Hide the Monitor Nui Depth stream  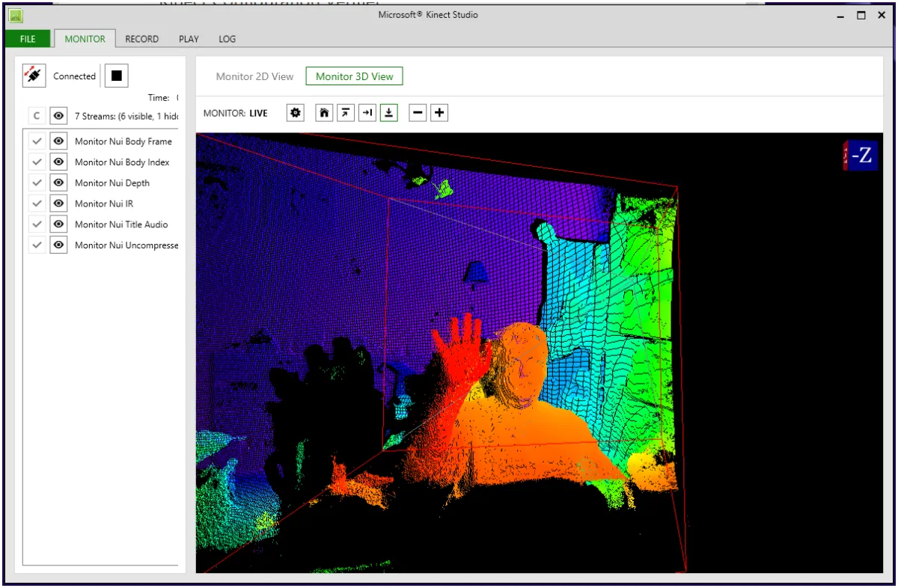point(58,183)
